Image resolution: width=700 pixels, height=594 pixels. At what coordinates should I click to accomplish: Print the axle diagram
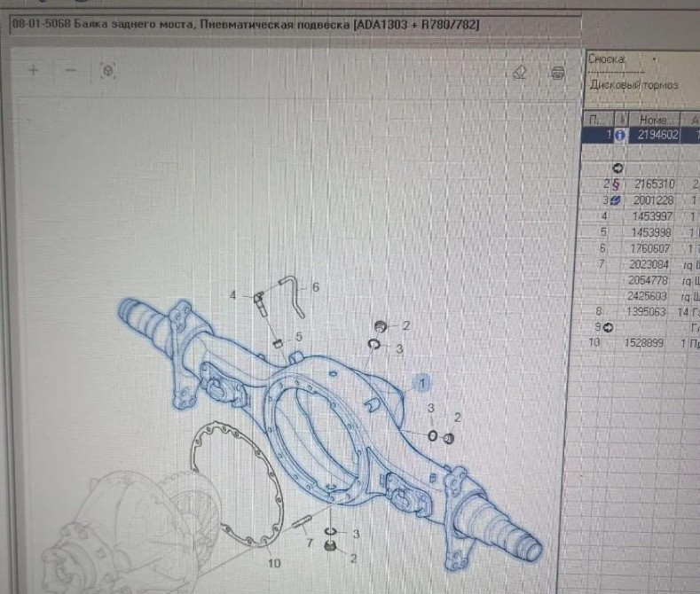[x=557, y=73]
